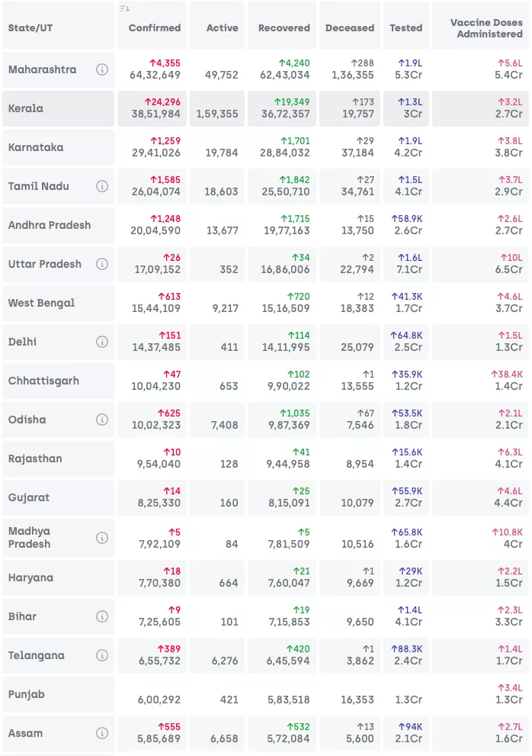532x756 pixels.
Task: Click the info icon next to Delhi
Action: (102, 342)
